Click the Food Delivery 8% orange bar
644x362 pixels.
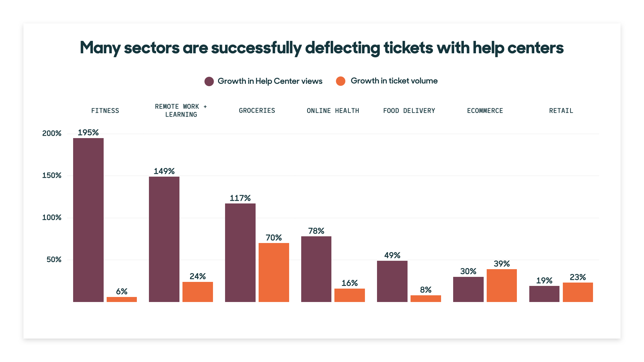(x=426, y=298)
